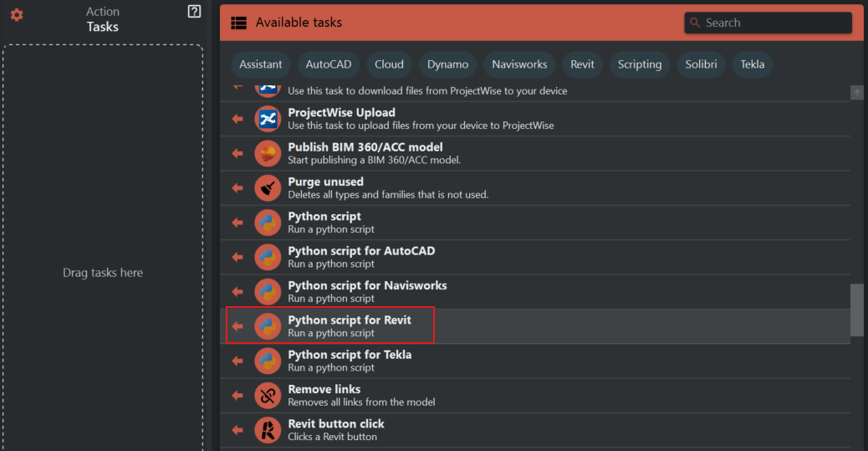Add Python script for Tekla using its arrow

click(x=237, y=361)
